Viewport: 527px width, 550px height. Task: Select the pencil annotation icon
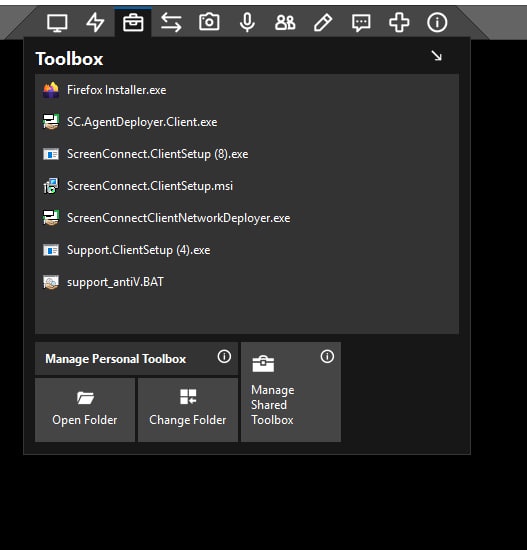coord(323,23)
